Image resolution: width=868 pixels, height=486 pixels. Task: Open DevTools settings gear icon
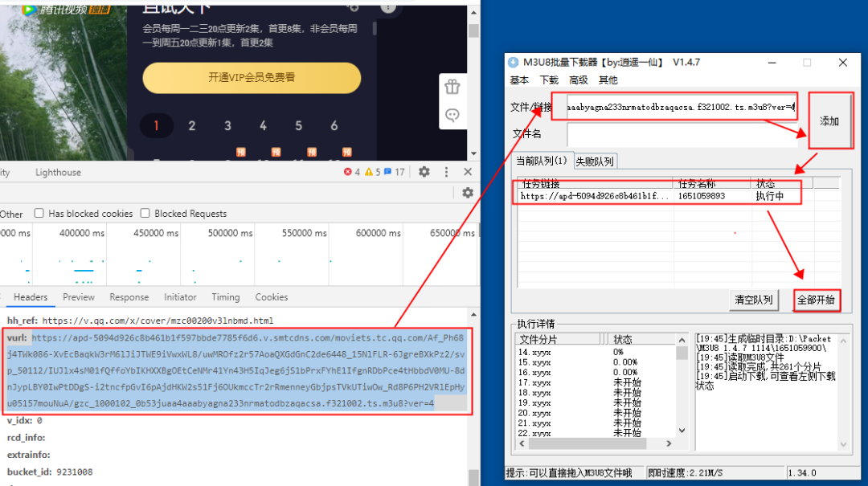(424, 172)
